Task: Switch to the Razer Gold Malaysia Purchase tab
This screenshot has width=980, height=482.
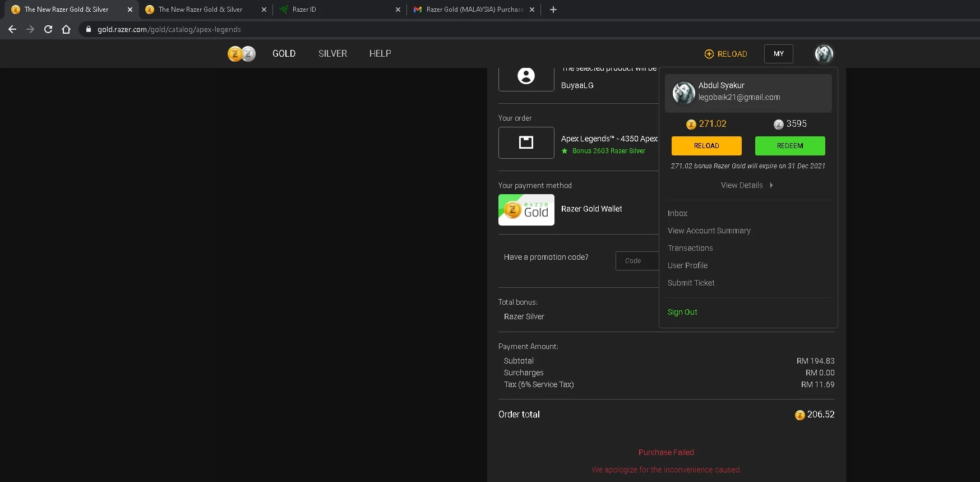Action: point(474,10)
